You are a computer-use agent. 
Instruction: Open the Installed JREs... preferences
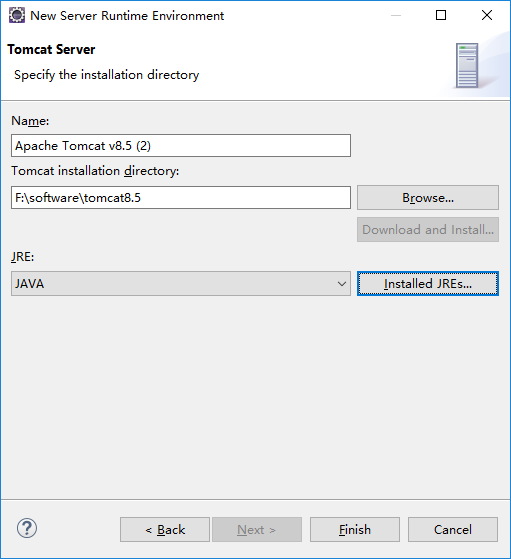(428, 284)
